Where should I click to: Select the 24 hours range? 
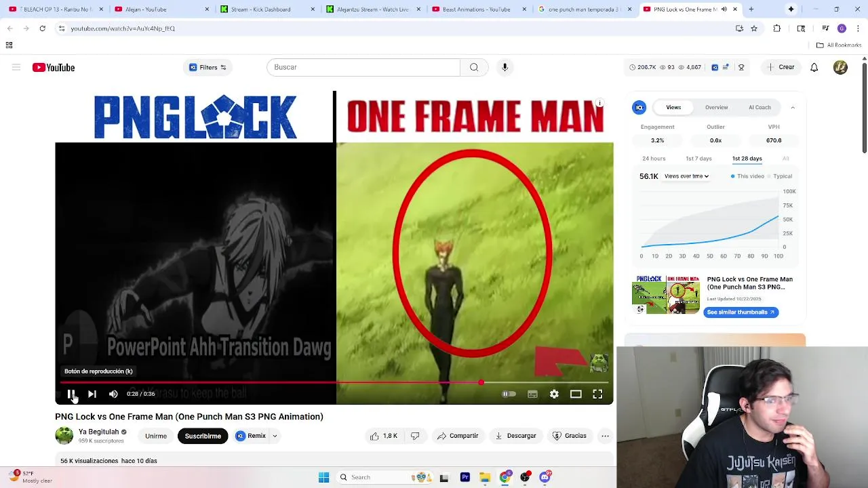[654, 159]
